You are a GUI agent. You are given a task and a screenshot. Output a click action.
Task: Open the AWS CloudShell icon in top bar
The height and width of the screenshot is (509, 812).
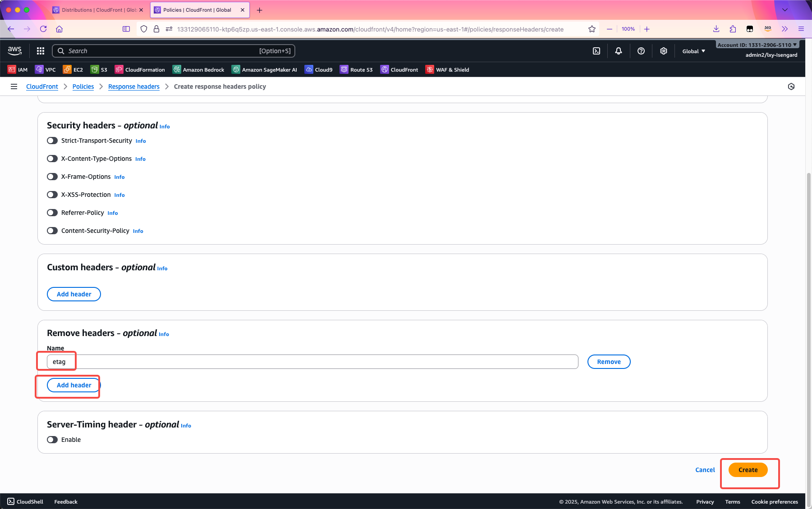tap(596, 51)
